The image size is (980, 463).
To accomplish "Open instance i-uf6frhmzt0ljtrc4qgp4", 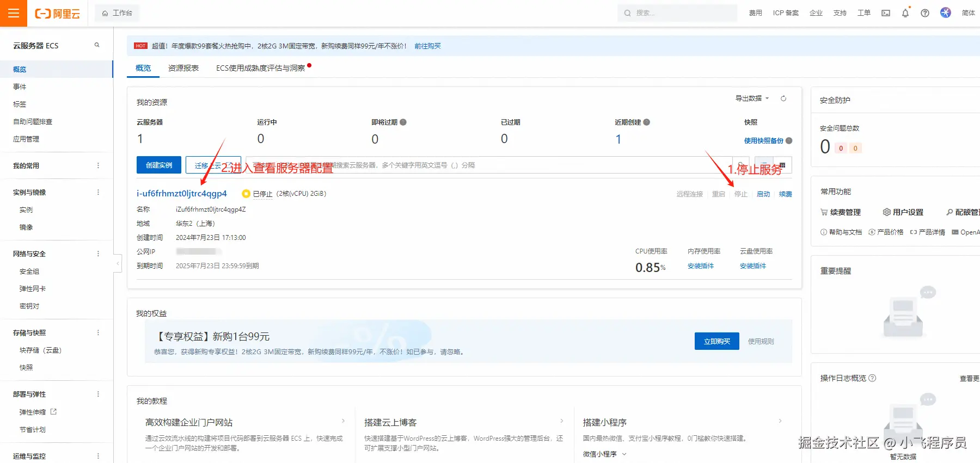I will [182, 194].
